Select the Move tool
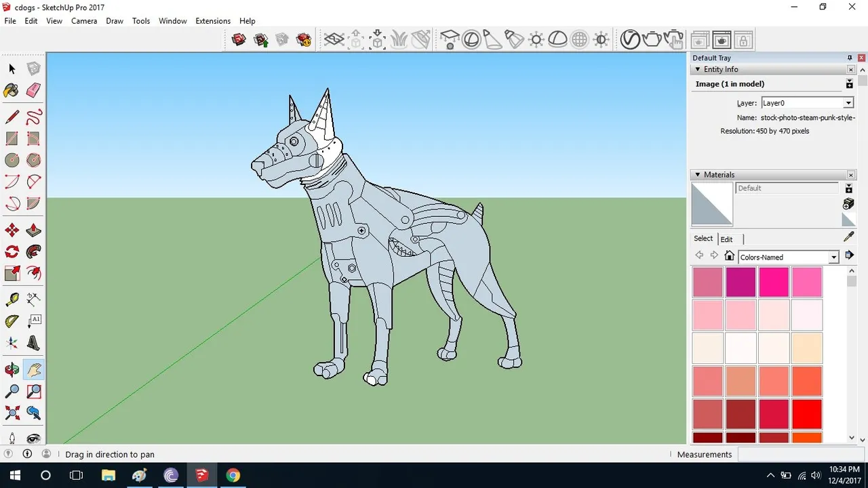This screenshot has height=488, width=868. pyautogui.click(x=12, y=230)
